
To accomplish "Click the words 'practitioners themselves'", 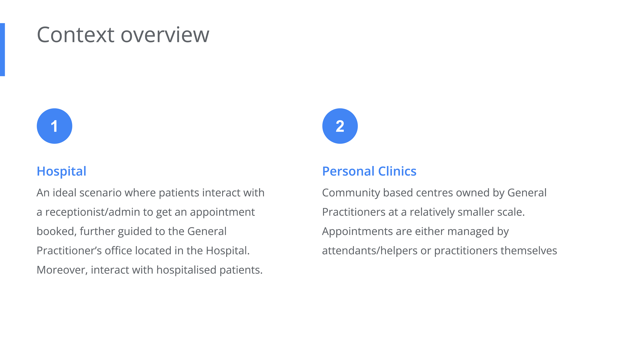I will (496, 251).
